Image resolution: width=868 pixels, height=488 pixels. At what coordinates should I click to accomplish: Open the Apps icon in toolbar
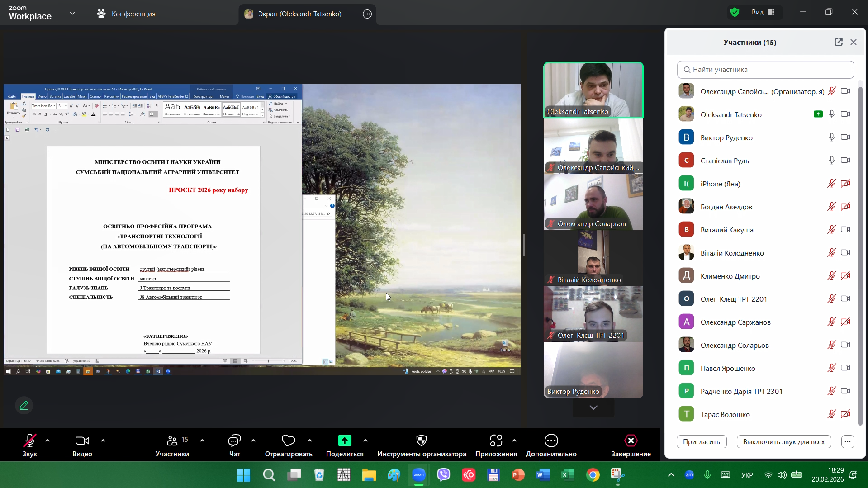coord(496,441)
